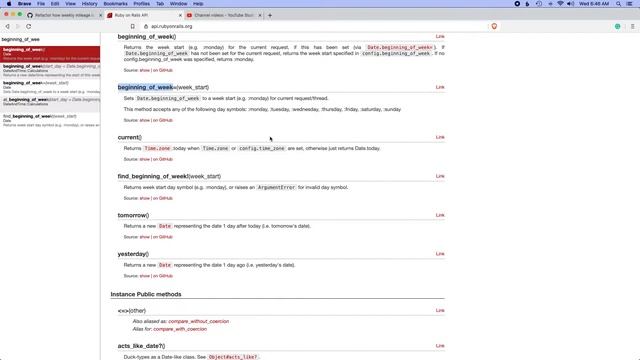The height and width of the screenshot is (360, 640).
Task: Show source for beginning_of_week=(week_start)
Action: point(144,120)
